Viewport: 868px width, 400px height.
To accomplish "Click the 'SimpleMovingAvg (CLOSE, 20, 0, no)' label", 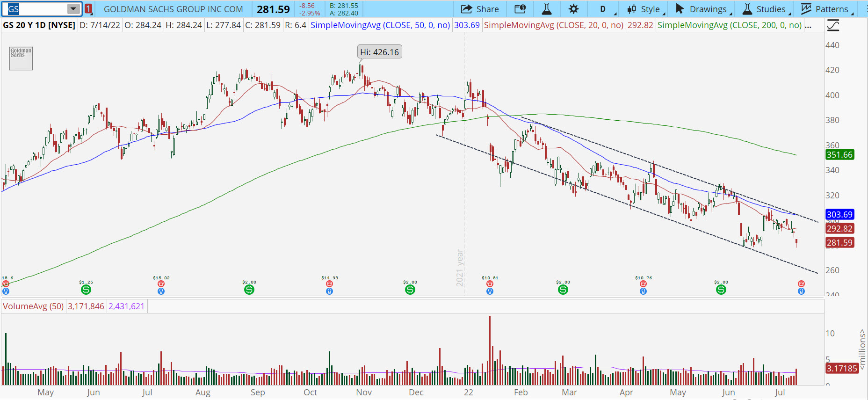I will click(x=554, y=25).
